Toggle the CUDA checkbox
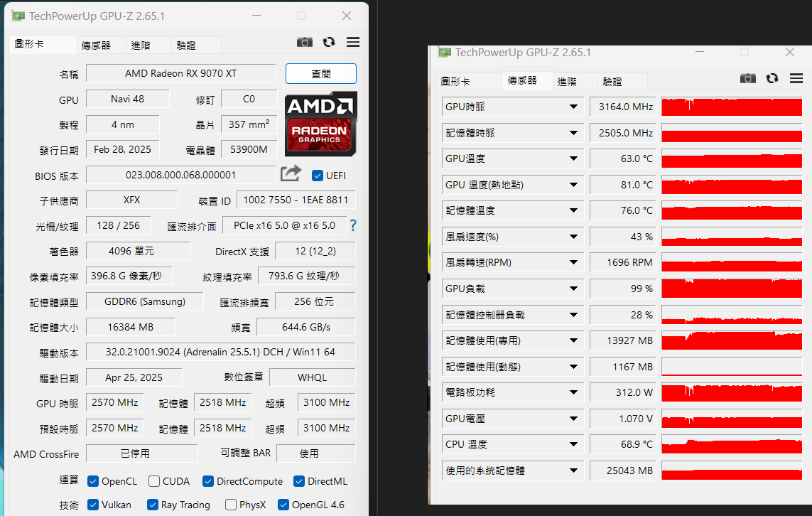The image size is (812, 516). coord(153,481)
